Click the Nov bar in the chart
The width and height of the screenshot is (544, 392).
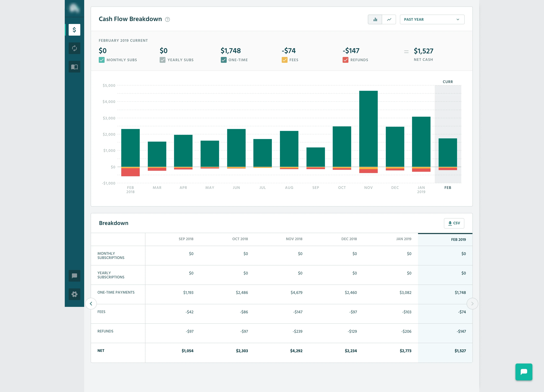(x=368, y=129)
